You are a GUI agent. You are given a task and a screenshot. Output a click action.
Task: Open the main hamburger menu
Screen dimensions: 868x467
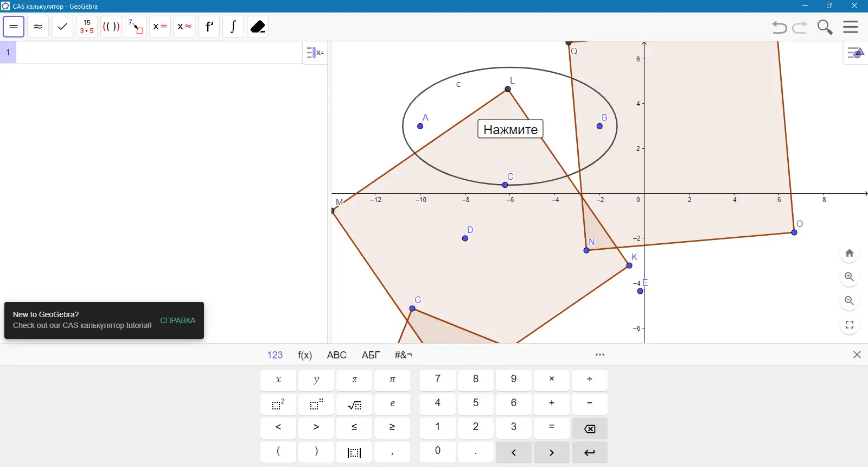(x=851, y=27)
